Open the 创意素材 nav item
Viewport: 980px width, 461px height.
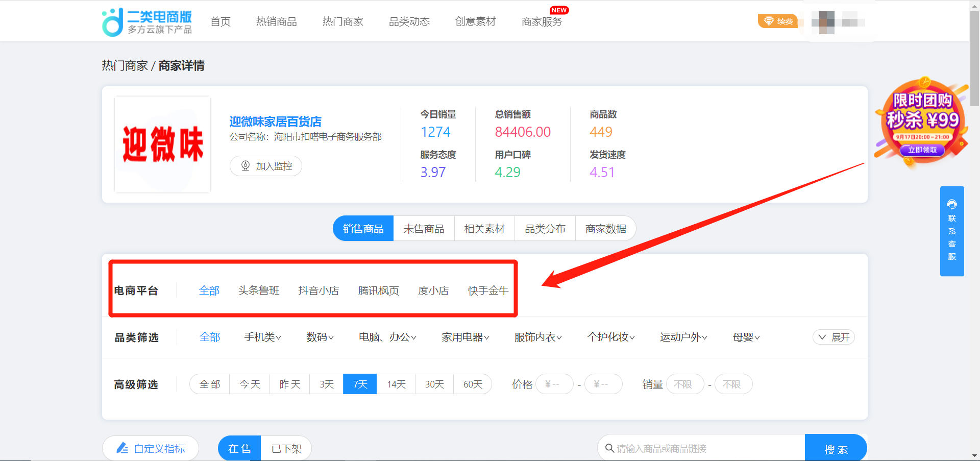(475, 21)
